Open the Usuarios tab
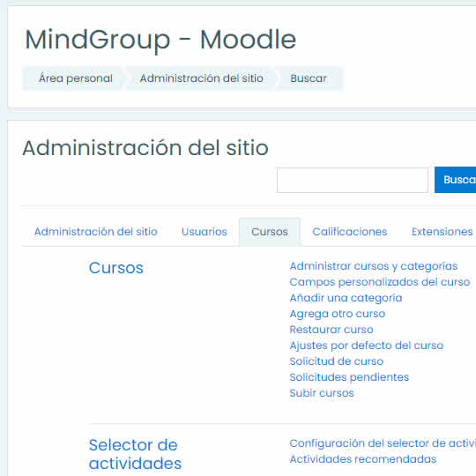 pyautogui.click(x=204, y=232)
